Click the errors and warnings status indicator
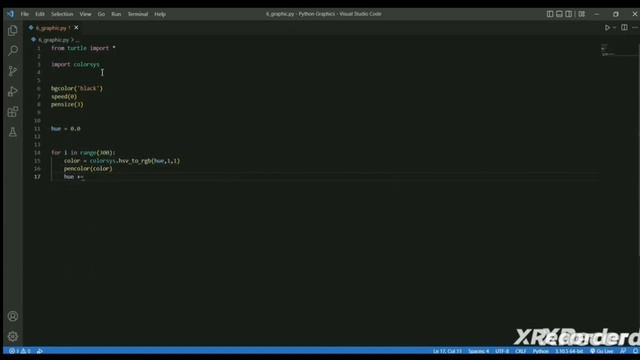The image size is (640, 360). pos(20,351)
